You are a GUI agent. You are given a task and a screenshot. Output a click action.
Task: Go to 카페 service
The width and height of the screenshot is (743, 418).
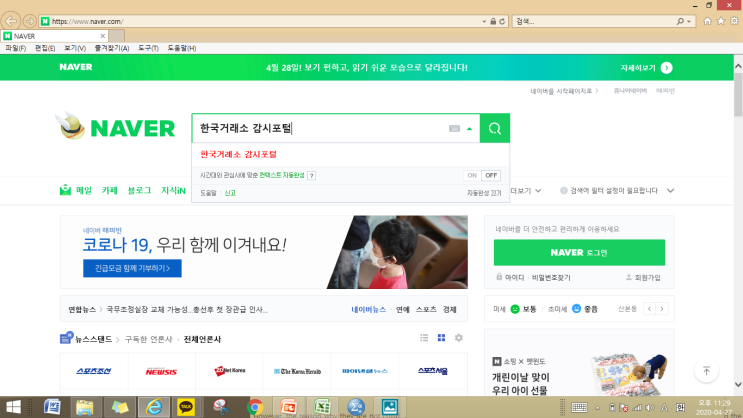coord(109,190)
